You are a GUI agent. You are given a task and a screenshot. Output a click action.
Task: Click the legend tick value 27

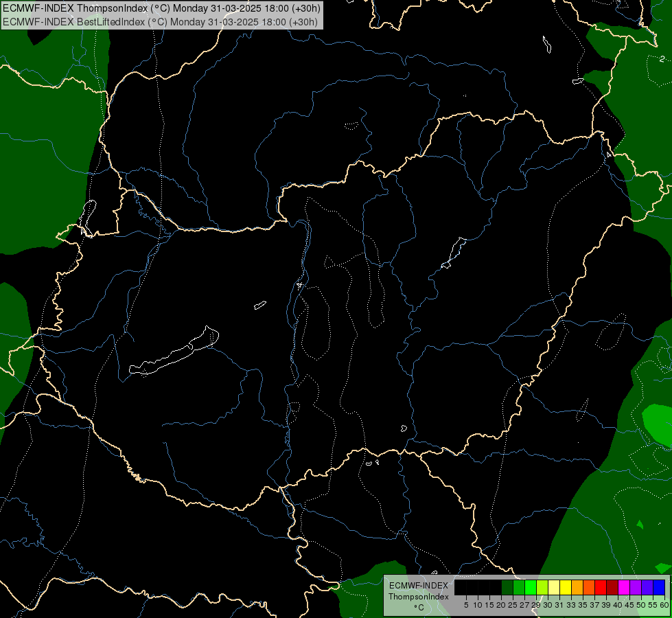524,605
